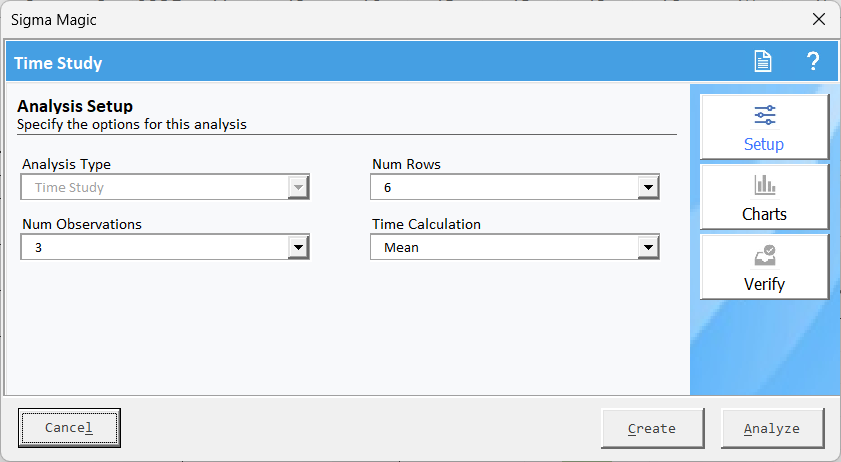The height and width of the screenshot is (462, 841).
Task: Click the Analyze button
Action: [772, 428]
